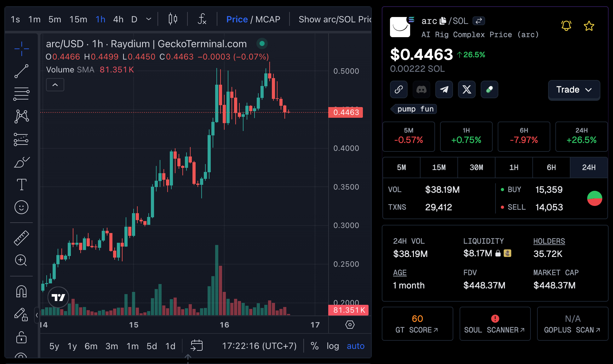
Task: Open the candlestick chart style selector
Action: click(173, 19)
